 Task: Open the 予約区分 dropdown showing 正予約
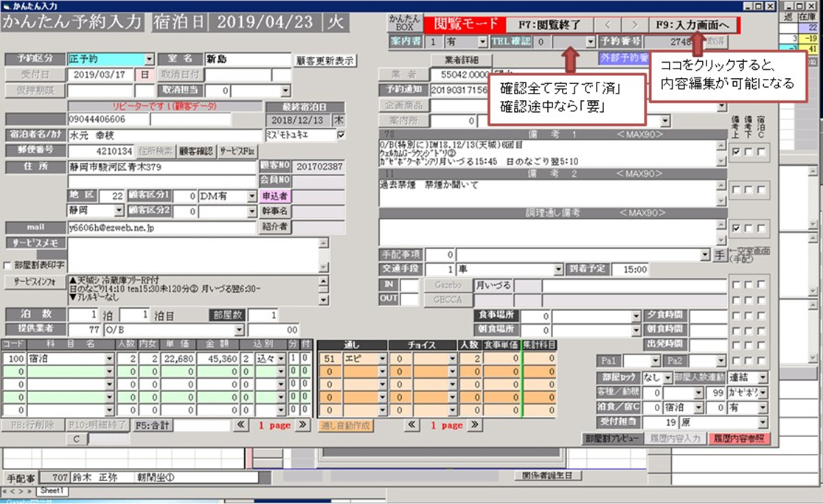[149, 59]
